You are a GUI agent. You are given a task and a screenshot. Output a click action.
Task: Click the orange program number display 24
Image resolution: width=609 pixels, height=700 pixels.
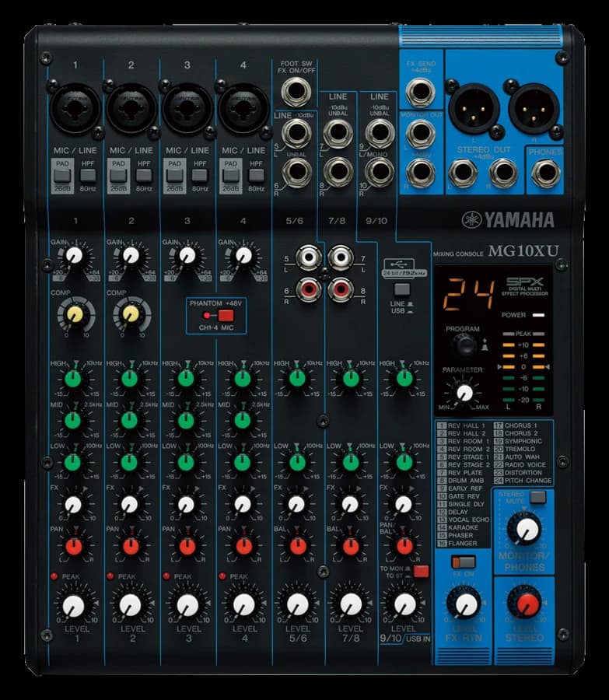click(x=469, y=294)
